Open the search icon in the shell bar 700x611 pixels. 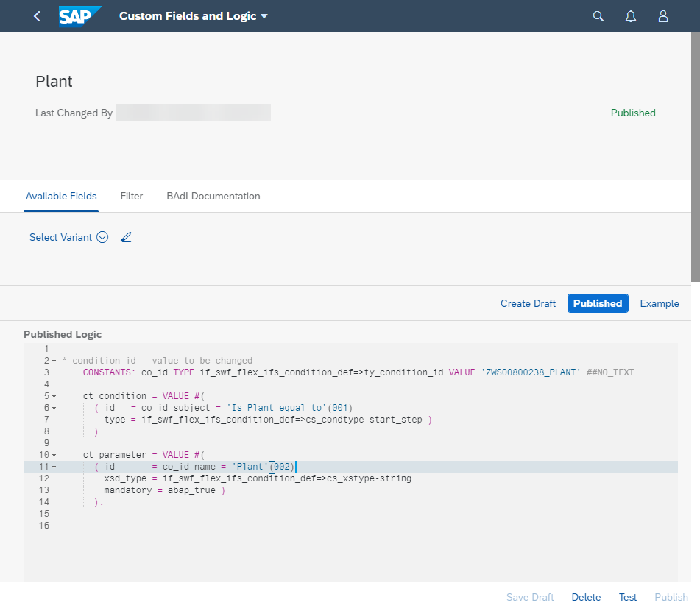pyautogui.click(x=598, y=15)
